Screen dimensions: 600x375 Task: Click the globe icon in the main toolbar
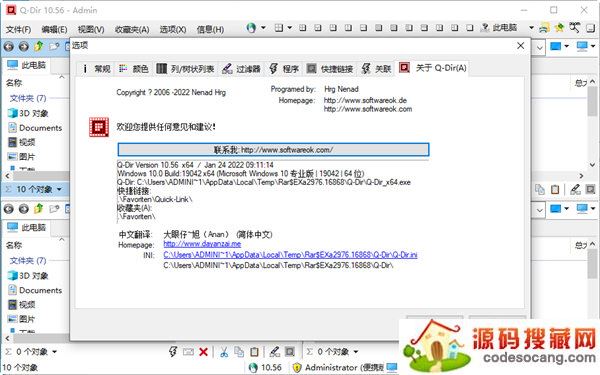pyautogui.click(x=251, y=28)
